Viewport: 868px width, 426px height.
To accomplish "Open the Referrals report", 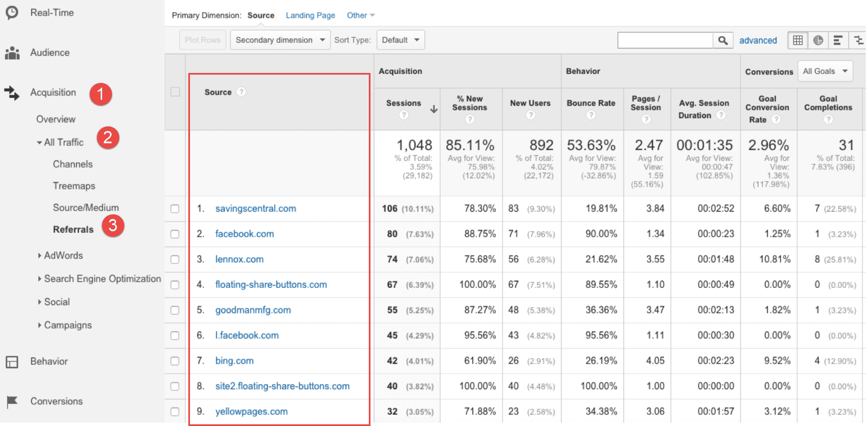I will coord(74,229).
